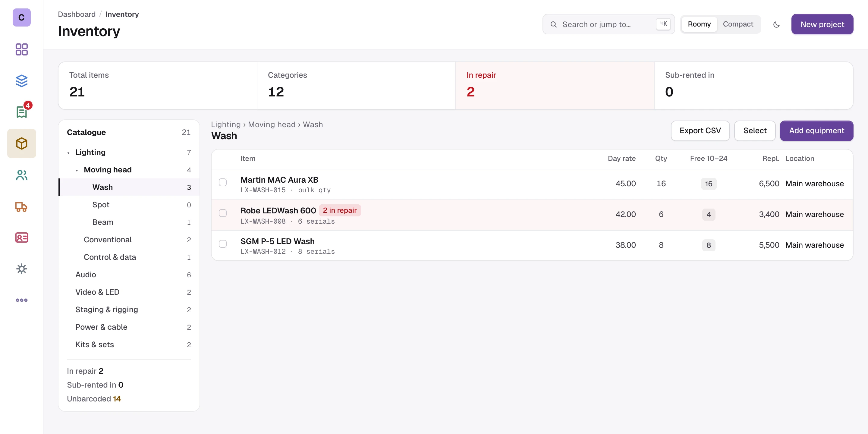Screen dimensions: 868x434
Task: Click the Unbarcoded 14 stat
Action: point(94,399)
